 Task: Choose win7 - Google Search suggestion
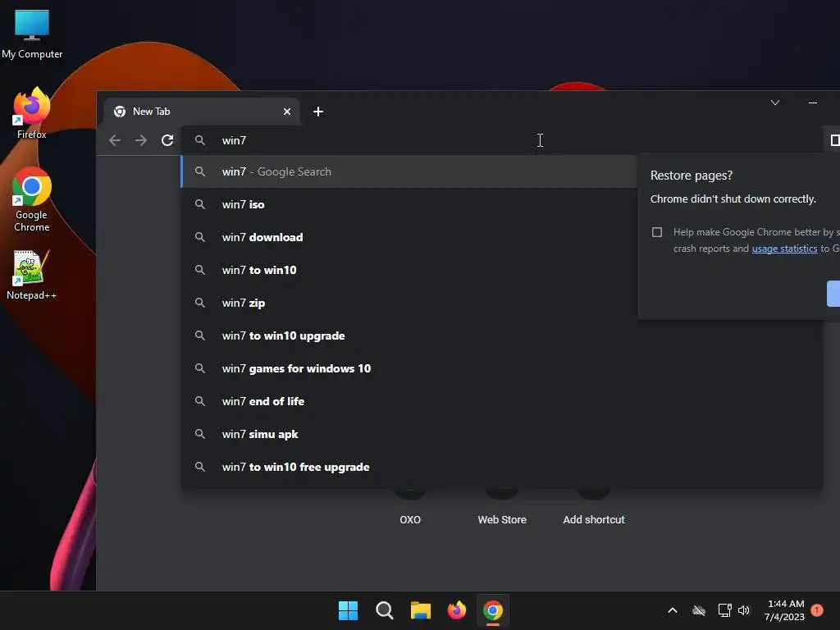(x=409, y=171)
